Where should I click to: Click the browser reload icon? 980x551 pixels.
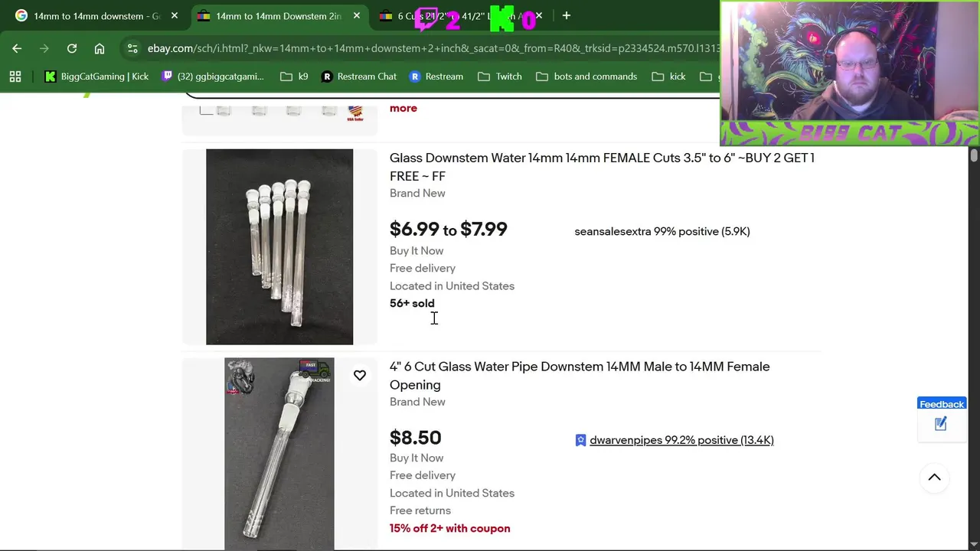pos(72,48)
